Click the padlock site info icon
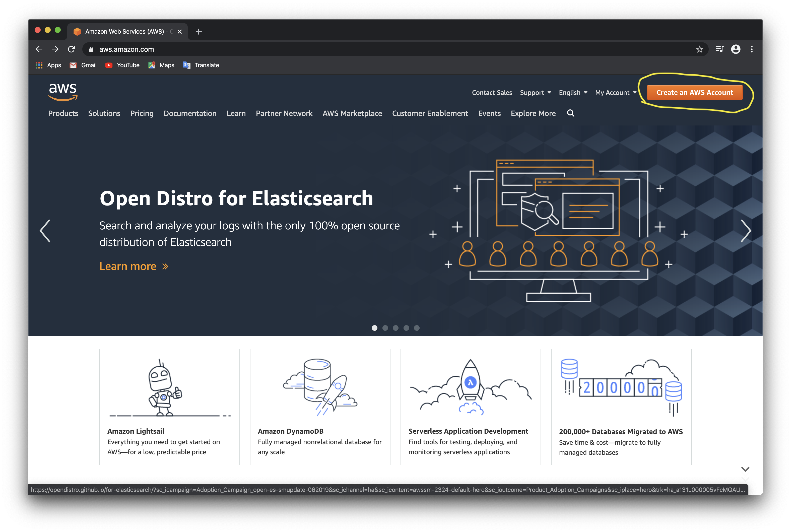 (x=91, y=49)
